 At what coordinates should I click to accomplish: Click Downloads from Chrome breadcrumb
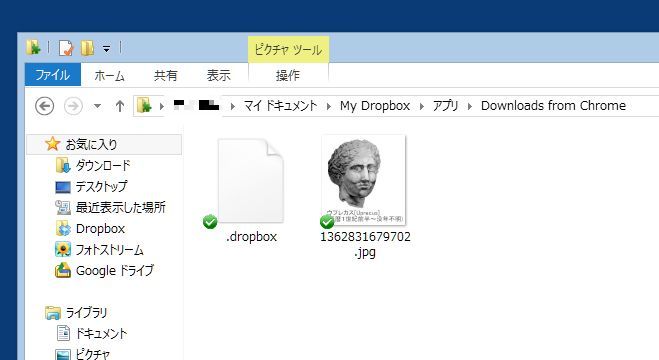[554, 105]
